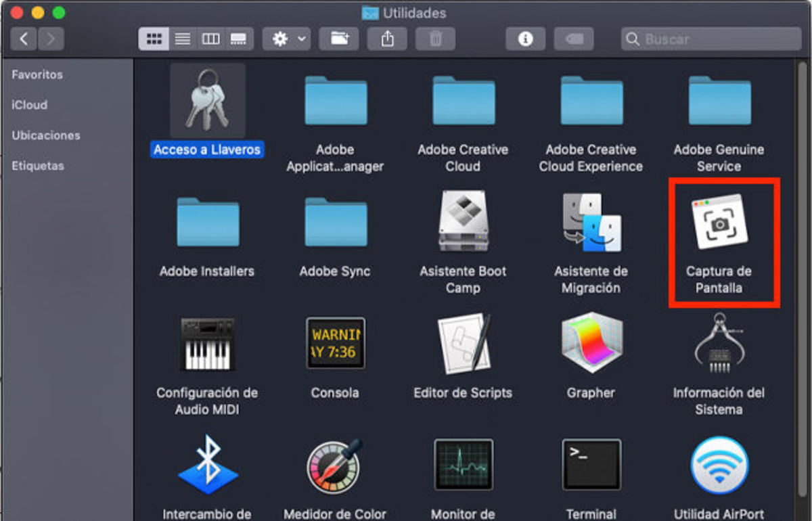Open Configuración de Audio MIDI
This screenshot has height=521, width=812.
click(x=207, y=344)
